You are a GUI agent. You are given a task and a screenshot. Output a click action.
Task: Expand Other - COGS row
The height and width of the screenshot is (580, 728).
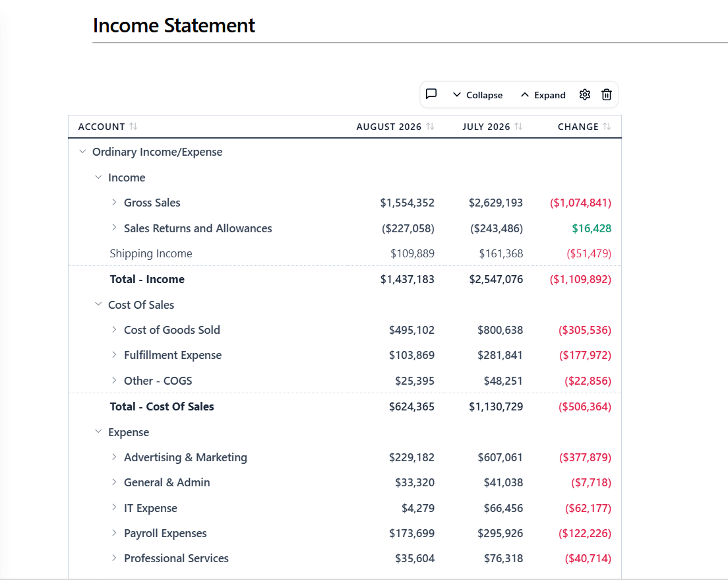click(x=114, y=380)
